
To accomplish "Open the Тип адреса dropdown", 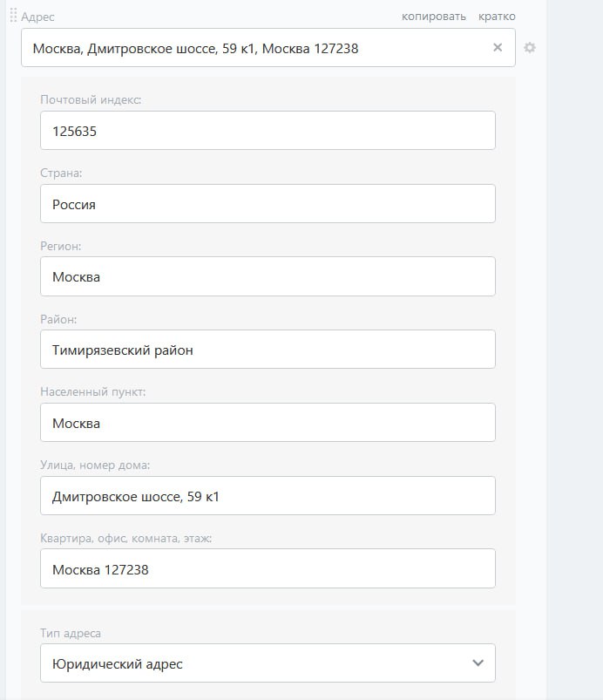I will tap(268, 663).
